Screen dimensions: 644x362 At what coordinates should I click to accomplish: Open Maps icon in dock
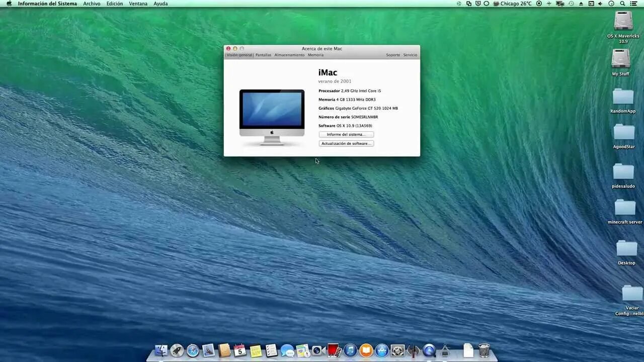303,350
